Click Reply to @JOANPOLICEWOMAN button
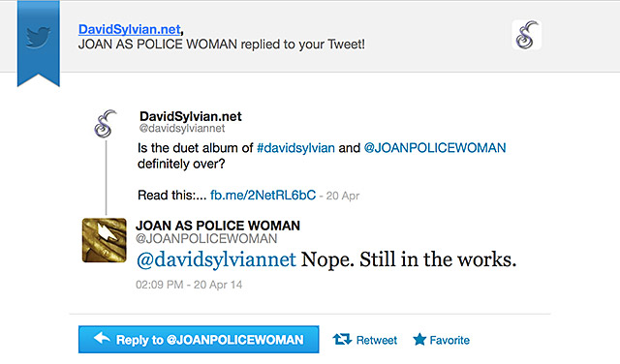The image size is (620, 364). 199,340
